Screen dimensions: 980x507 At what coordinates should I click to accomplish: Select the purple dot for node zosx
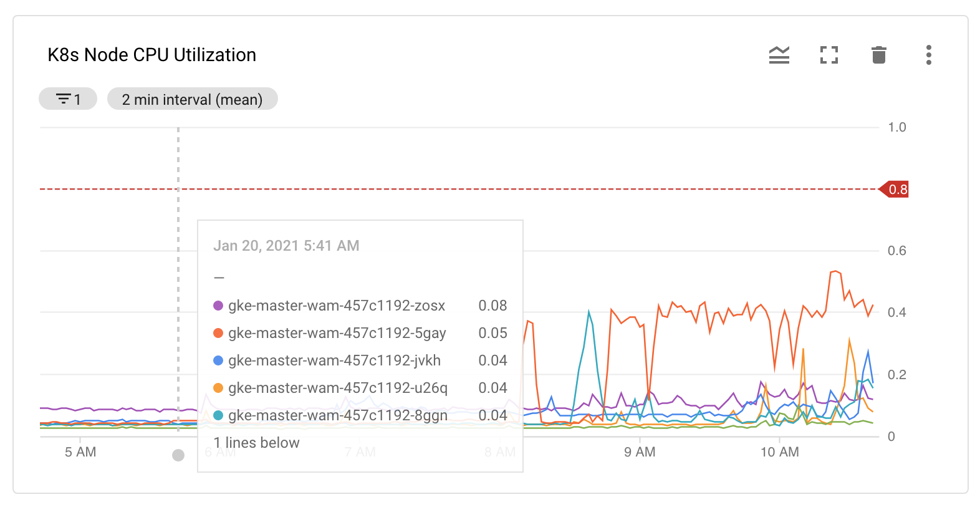[x=218, y=306]
